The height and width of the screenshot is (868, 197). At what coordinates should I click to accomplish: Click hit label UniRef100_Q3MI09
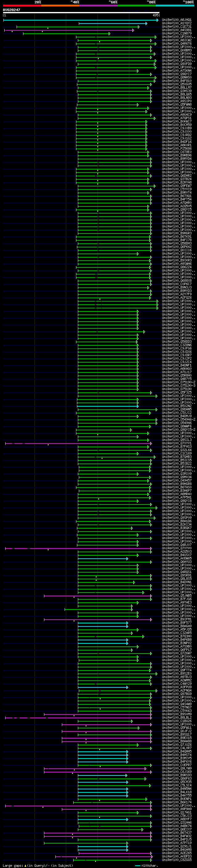click(x=177, y=474)
